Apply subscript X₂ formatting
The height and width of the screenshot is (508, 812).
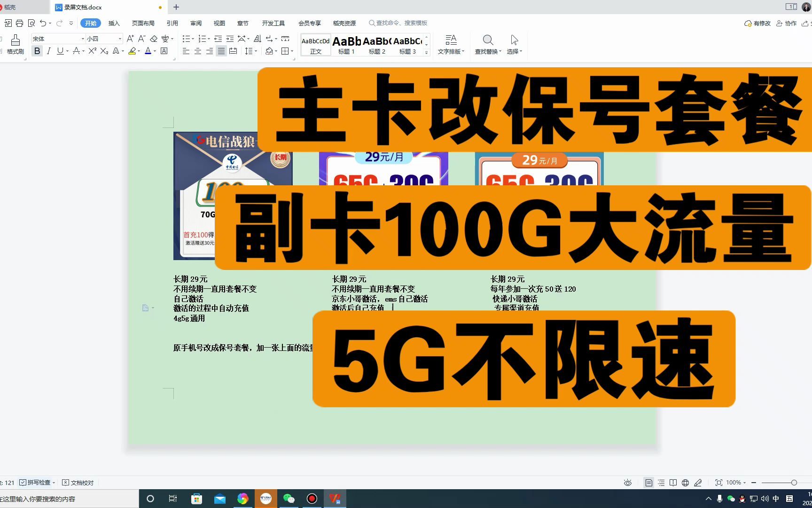[x=104, y=51]
